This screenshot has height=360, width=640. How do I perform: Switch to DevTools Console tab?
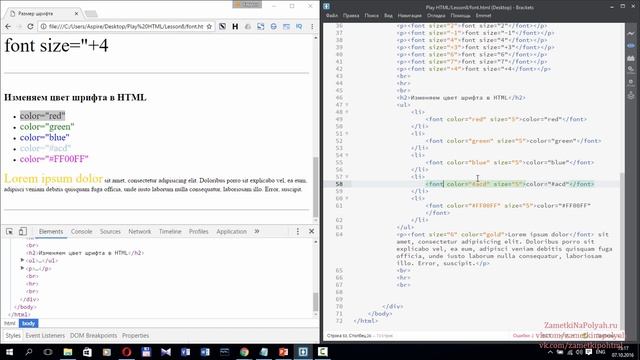pos(82,231)
